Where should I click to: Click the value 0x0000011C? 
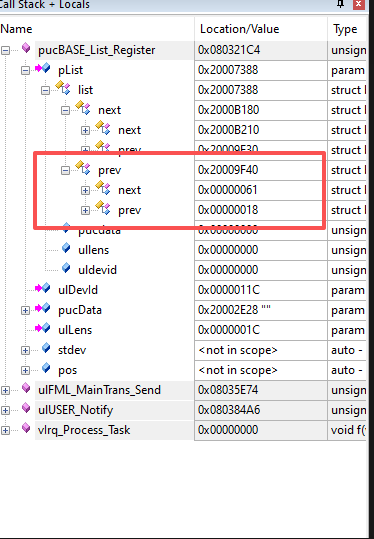[229, 290]
